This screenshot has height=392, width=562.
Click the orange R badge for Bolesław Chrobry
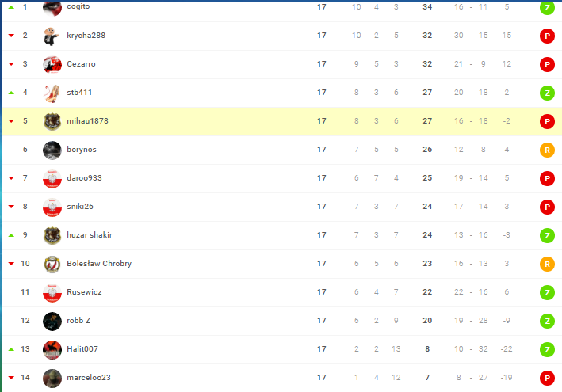pos(547,265)
